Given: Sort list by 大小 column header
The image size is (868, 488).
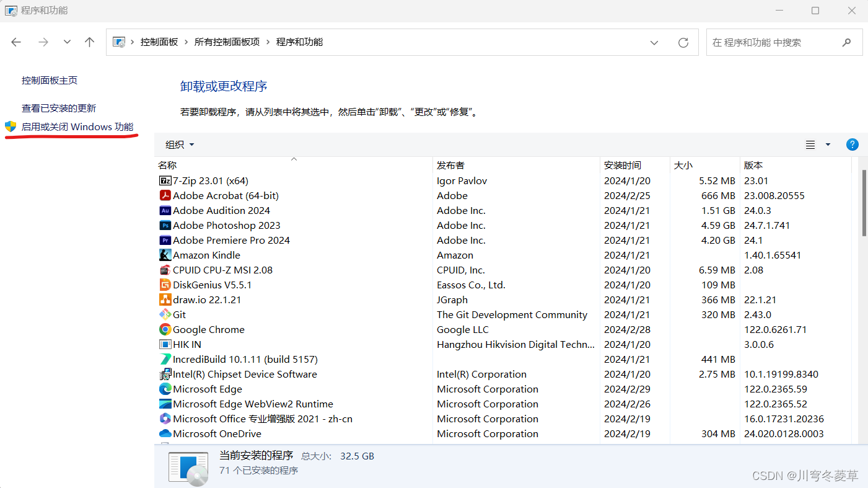Looking at the screenshot, I should point(705,165).
